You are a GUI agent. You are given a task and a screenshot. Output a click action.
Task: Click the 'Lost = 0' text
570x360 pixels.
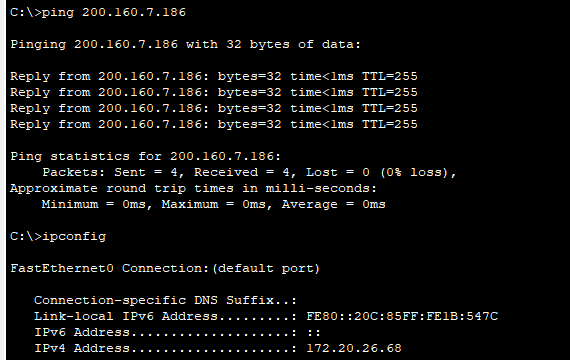[338, 172]
